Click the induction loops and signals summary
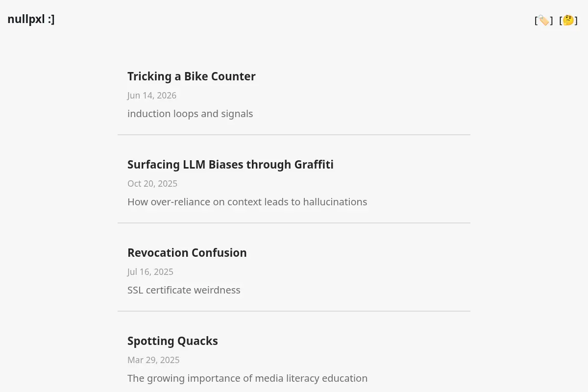 (190, 114)
